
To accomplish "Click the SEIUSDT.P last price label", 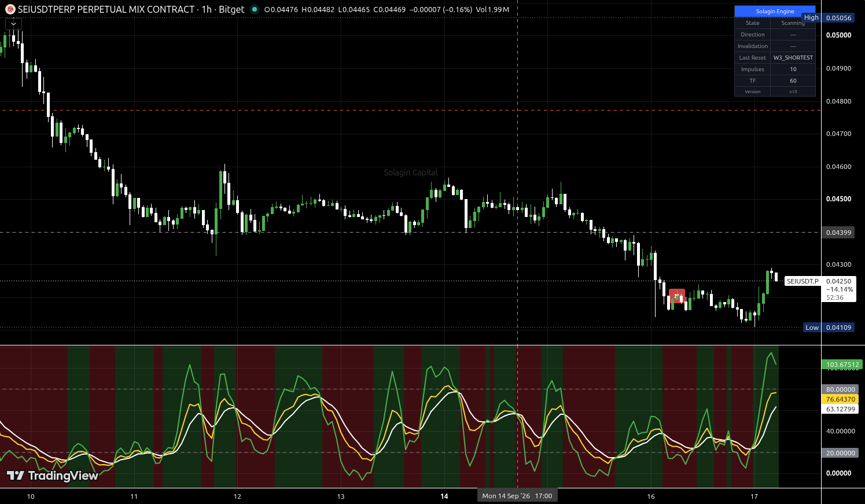I will (803, 281).
